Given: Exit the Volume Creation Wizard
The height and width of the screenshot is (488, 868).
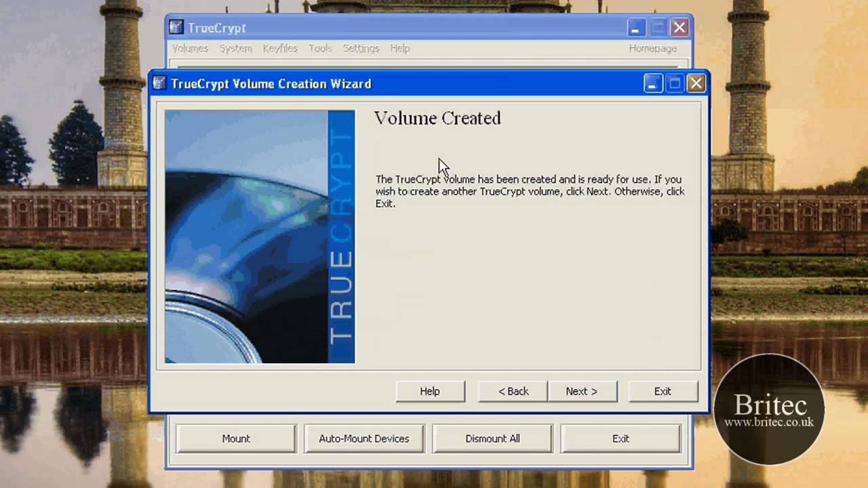Looking at the screenshot, I should tap(663, 391).
